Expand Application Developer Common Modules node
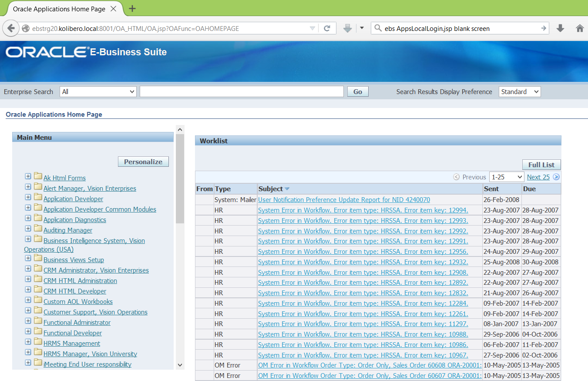This screenshot has height=381, width=588. coord(28,207)
